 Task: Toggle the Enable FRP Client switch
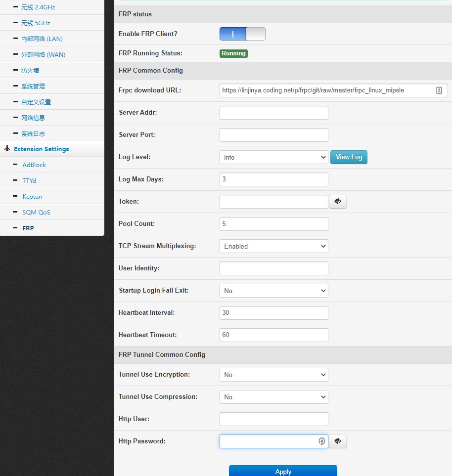click(242, 34)
